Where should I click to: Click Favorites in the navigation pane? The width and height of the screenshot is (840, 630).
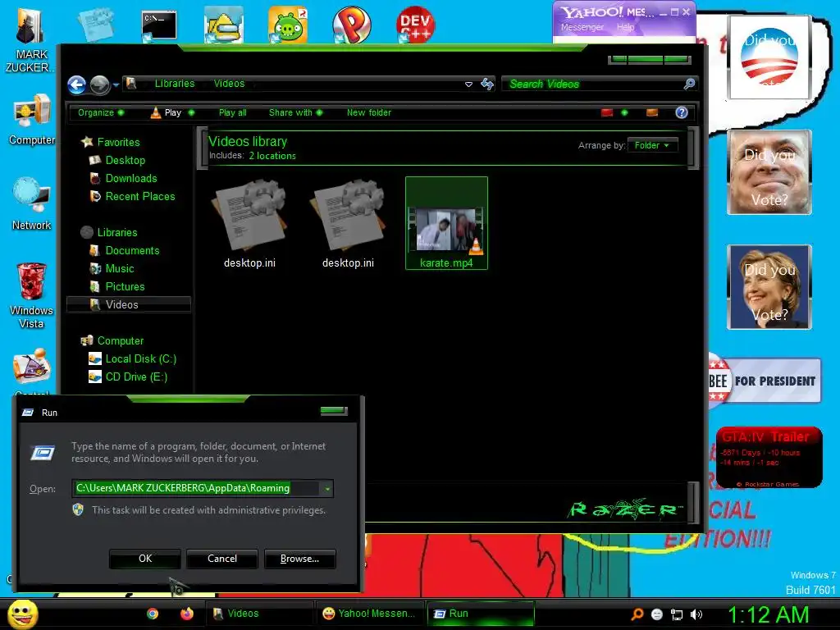click(x=118, y=142)
